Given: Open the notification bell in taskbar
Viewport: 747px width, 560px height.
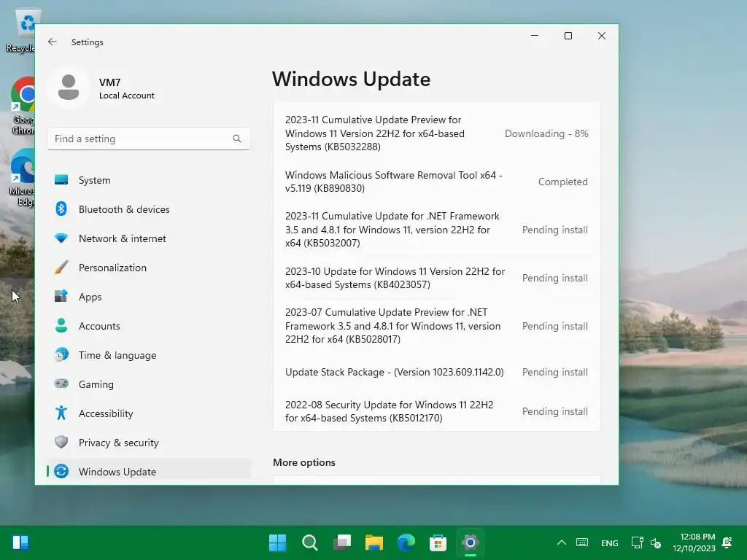Looking at the screenshot, I should tap(727, 542).
